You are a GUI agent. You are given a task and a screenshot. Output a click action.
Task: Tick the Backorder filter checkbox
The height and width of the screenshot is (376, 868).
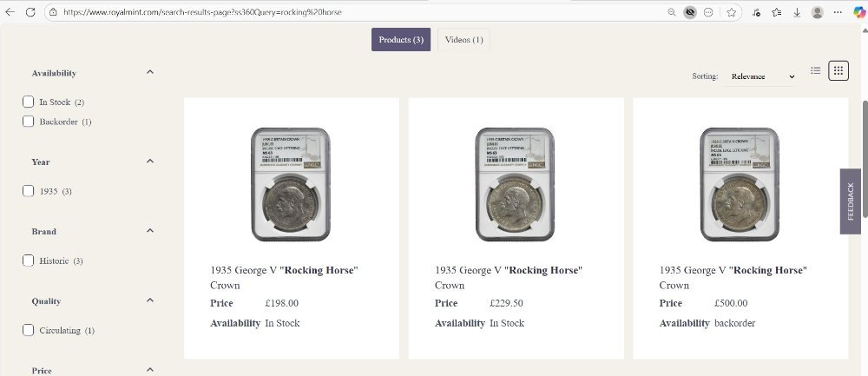click(x=29, y=122)
